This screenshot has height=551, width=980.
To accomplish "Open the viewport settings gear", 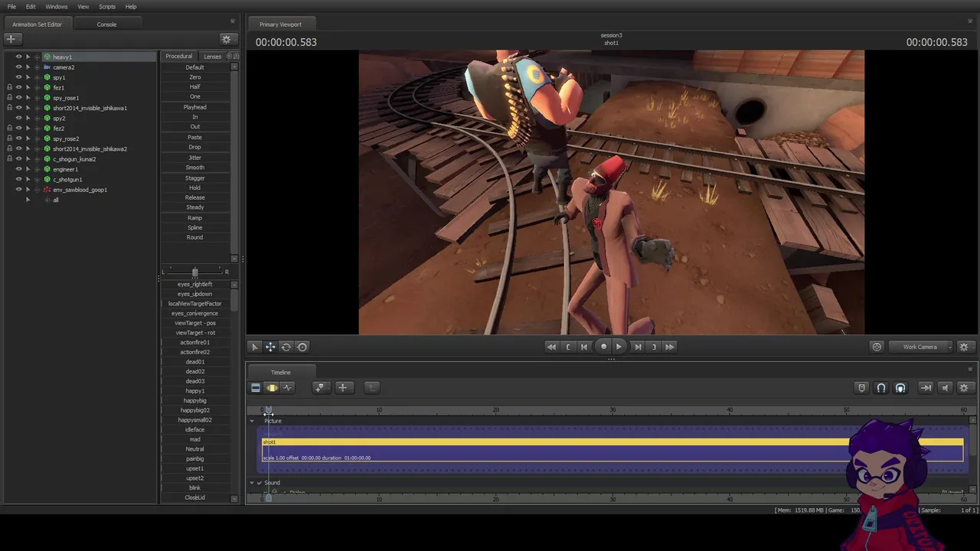I will click(x=964, y=347).
